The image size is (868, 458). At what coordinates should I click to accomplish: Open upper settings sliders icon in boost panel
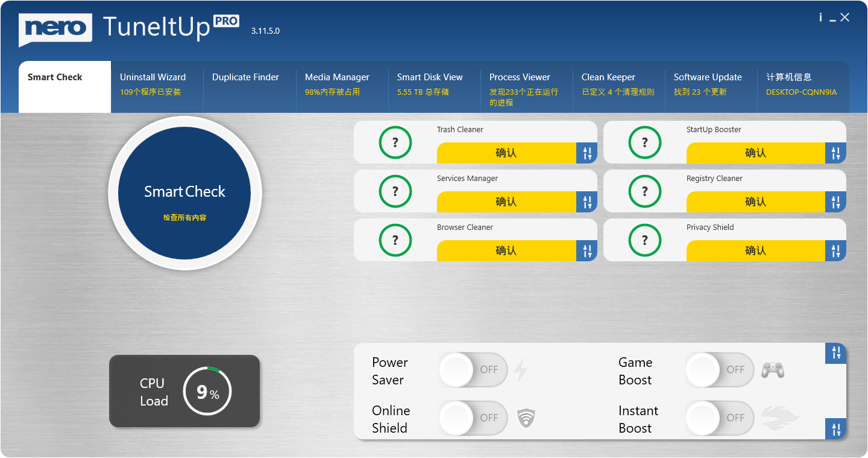[x=835, y=354]
